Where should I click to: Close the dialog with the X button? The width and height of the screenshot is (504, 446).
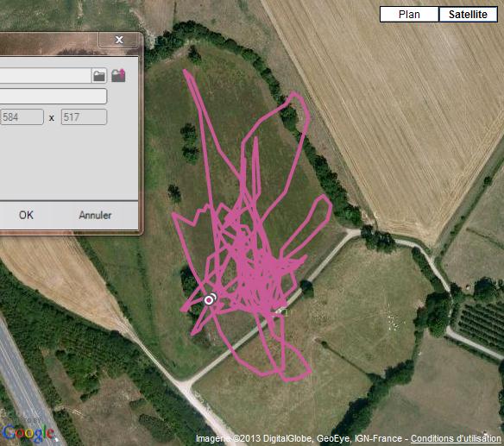(x=119, y=40)
